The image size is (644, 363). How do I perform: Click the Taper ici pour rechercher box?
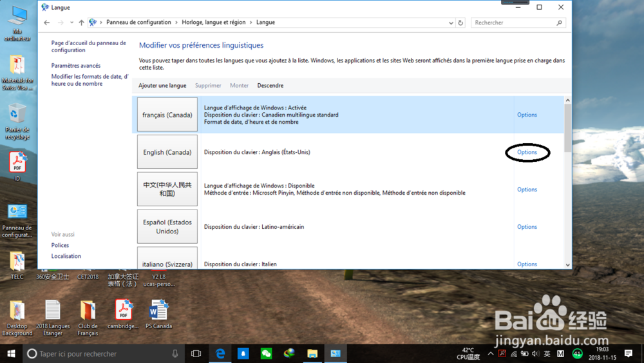point(102,353)
